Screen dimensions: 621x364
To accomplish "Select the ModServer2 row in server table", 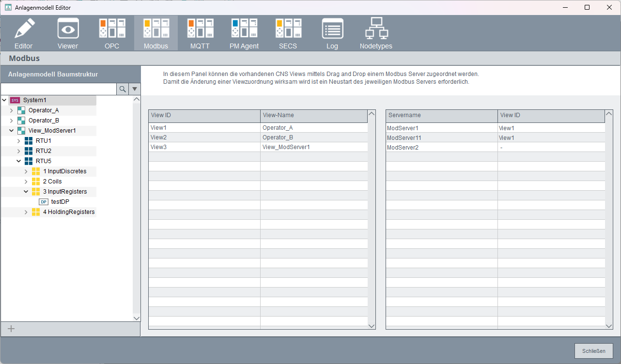I will pos(495,147).
